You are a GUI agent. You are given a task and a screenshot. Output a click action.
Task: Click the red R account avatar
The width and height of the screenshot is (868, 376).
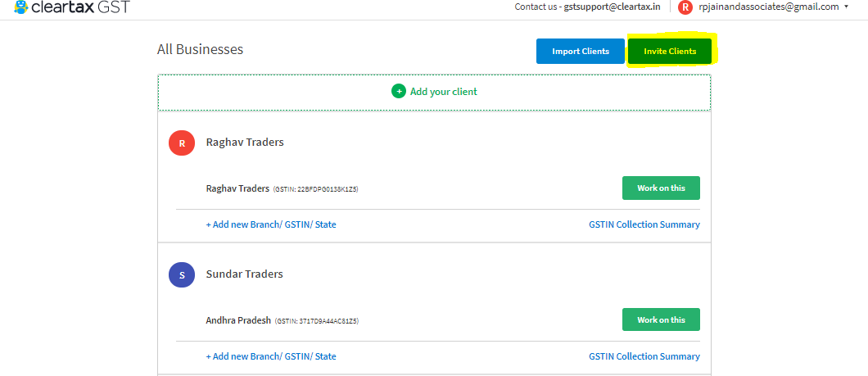[685, 7]
